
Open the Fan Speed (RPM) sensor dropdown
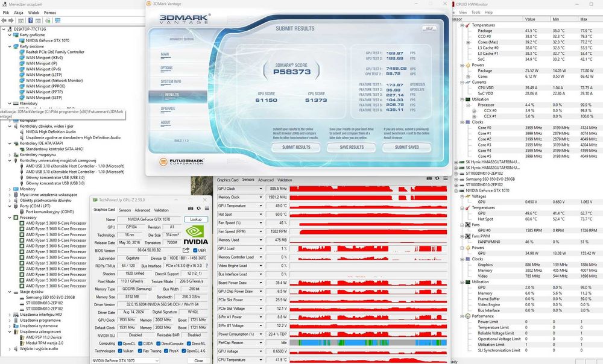point(260,231)
